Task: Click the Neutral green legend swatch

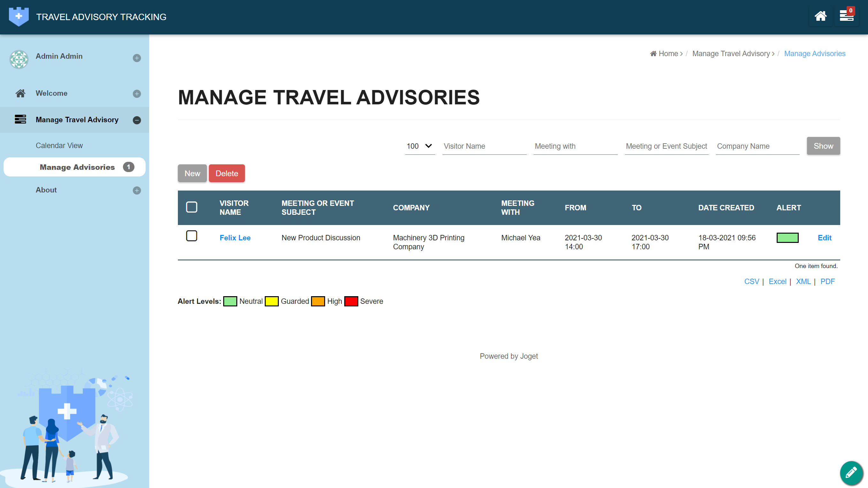Action: click(x=230, y=301)
